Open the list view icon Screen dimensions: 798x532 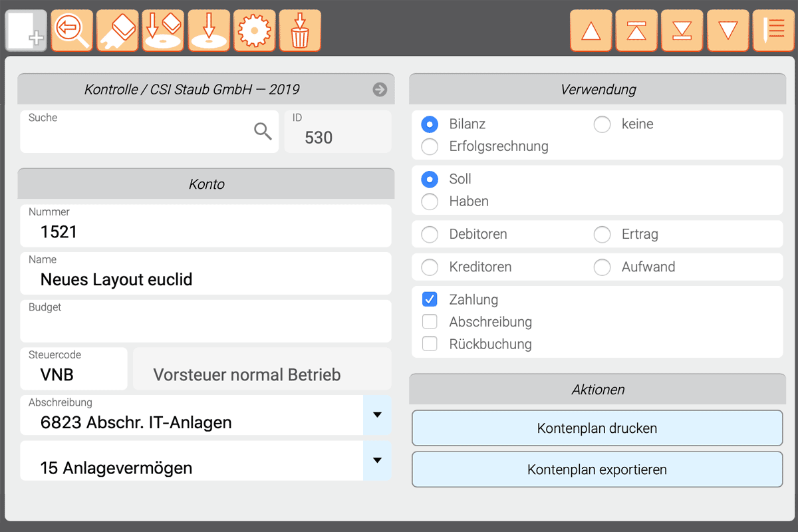coord(773,31)
